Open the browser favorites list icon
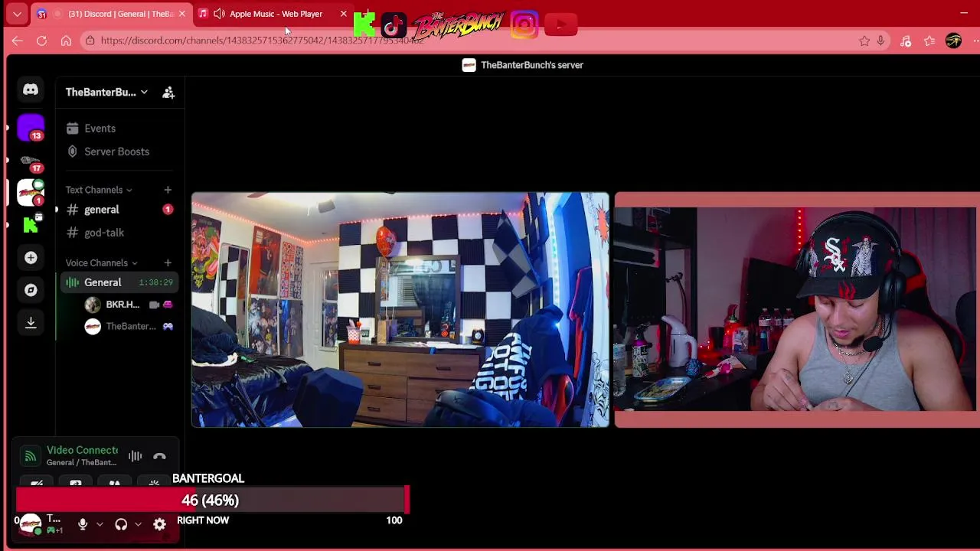The width and height of the screenshot is (980, 551). 929,41
